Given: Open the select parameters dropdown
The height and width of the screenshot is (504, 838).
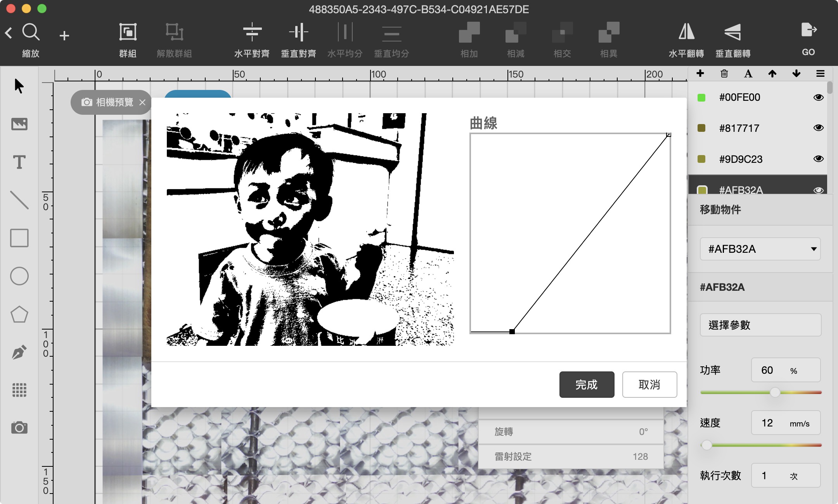Looking at the screenshot, I should [x=760, y=325].
